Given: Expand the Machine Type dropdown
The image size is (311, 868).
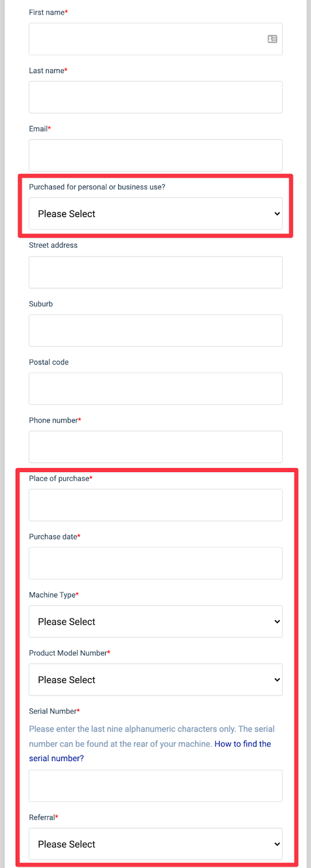Looking at the screenshot, I should tap(155, 622).
